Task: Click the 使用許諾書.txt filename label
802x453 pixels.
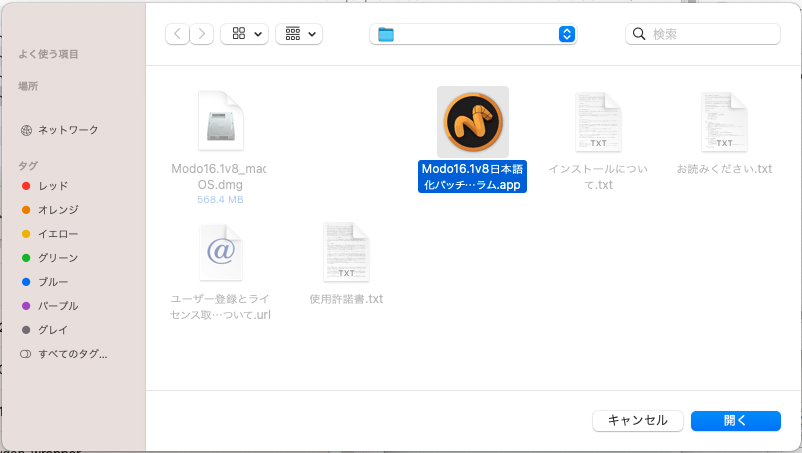Action: [346, 299]
